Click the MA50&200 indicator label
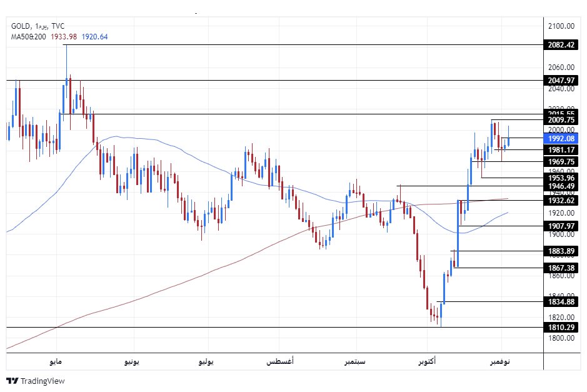Viewport: 587px width, 392px height. tap(29, 37)
